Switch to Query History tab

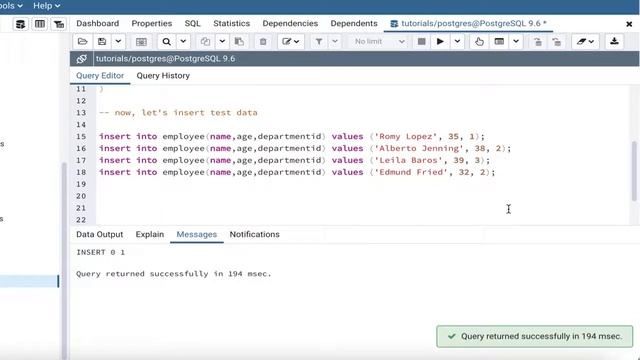pyautogui.click(x=163, y=76)
